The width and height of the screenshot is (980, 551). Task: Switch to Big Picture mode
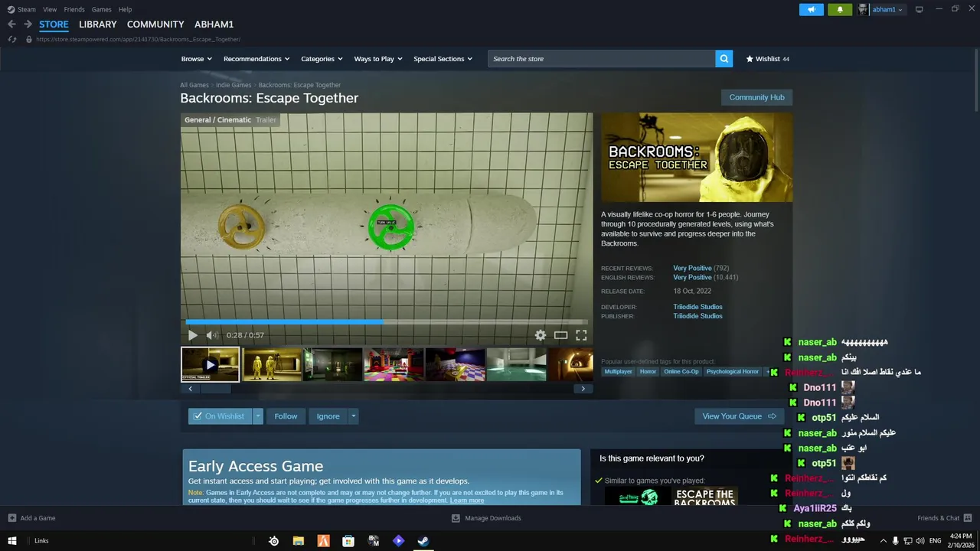(920, 9)
